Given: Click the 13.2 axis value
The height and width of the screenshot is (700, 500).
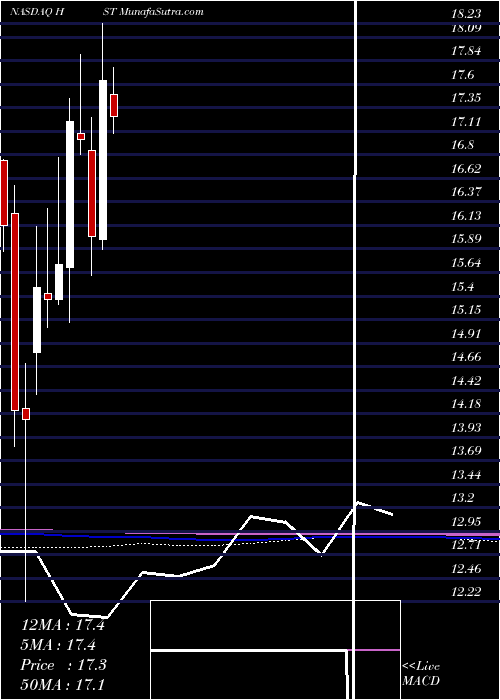Looking at the screenshot, I should point(462,498).
